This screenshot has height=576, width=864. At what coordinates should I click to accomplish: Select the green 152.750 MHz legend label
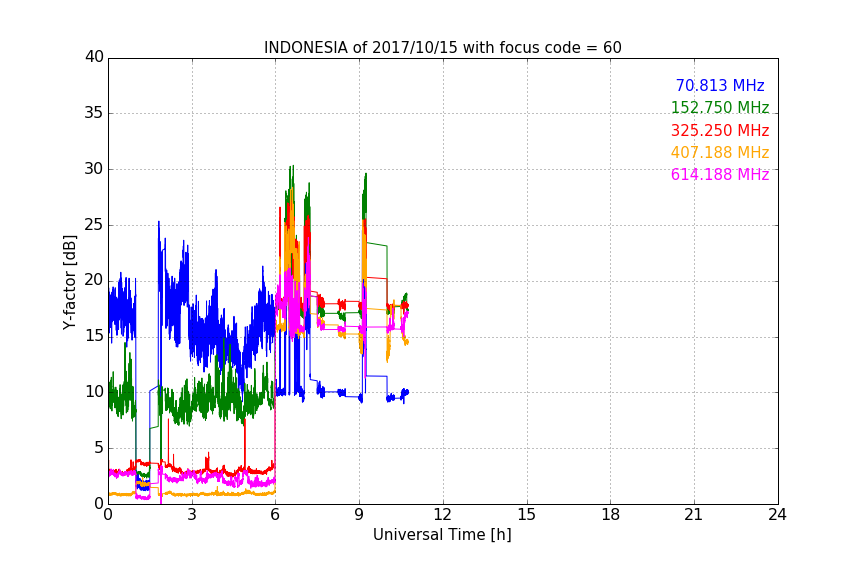[720, 107]
